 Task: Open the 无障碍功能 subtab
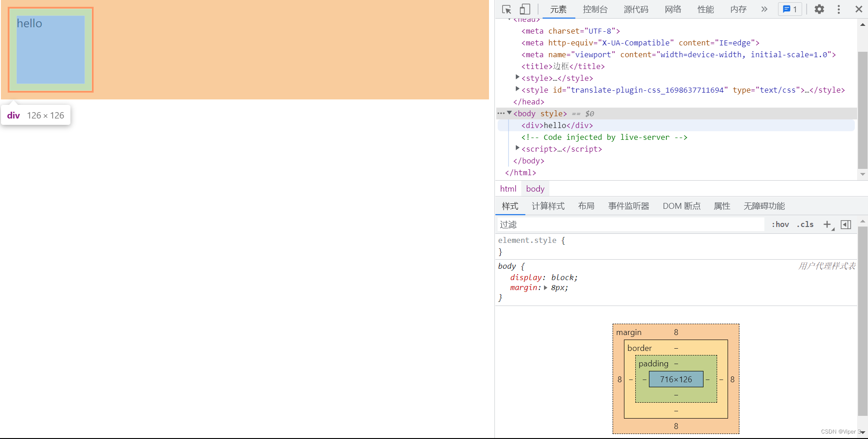click(x=764, y=206)
